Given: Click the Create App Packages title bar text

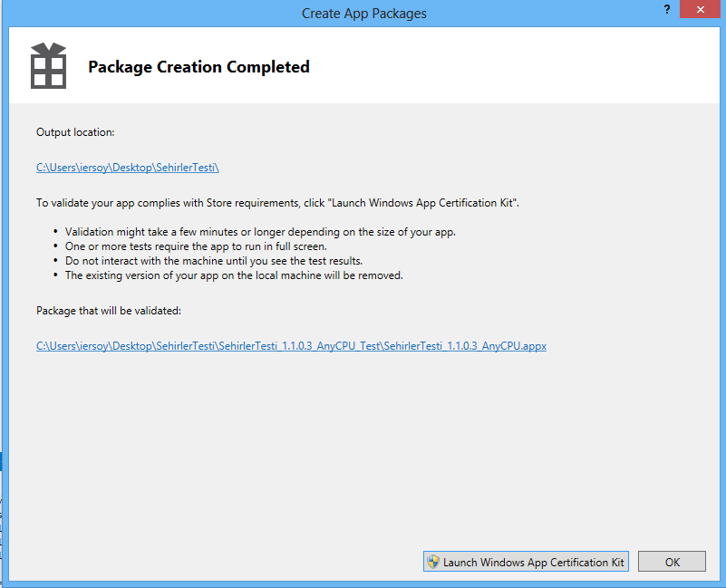Looking at the screenshot, I should coord(363,13).
